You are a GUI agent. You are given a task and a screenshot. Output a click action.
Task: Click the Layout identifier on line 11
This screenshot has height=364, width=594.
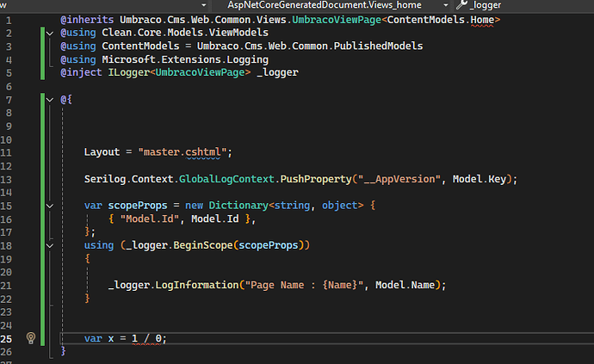click(x=102, y=152)
